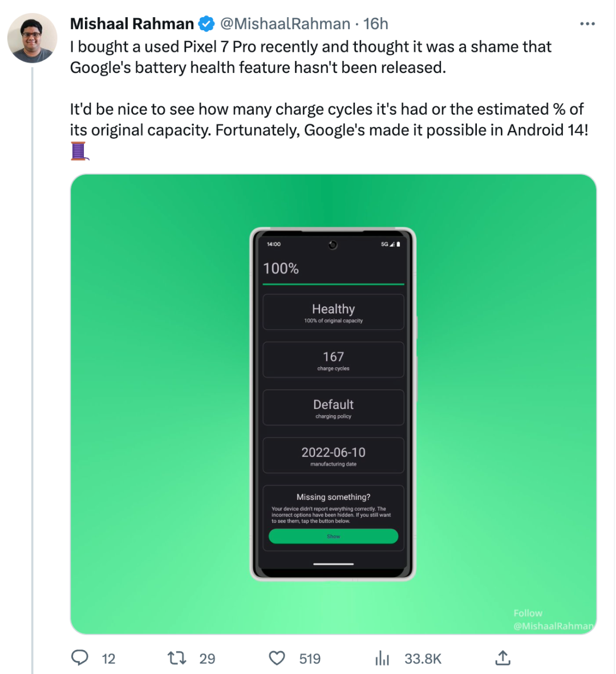Click the Healthy battery status card
The image size is (616, 674).
point(333,312)
